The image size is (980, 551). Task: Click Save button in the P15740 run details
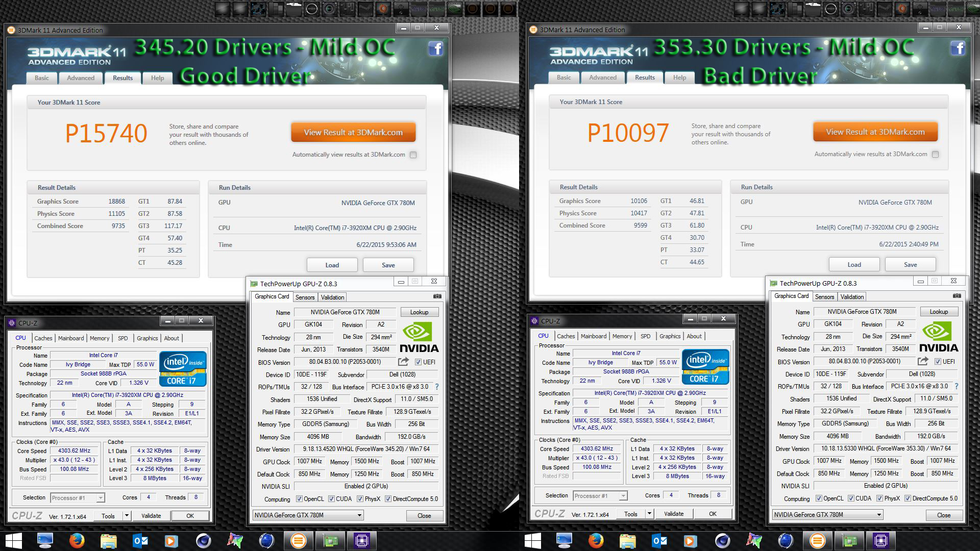pyautogui.click(x=388, y=265)
